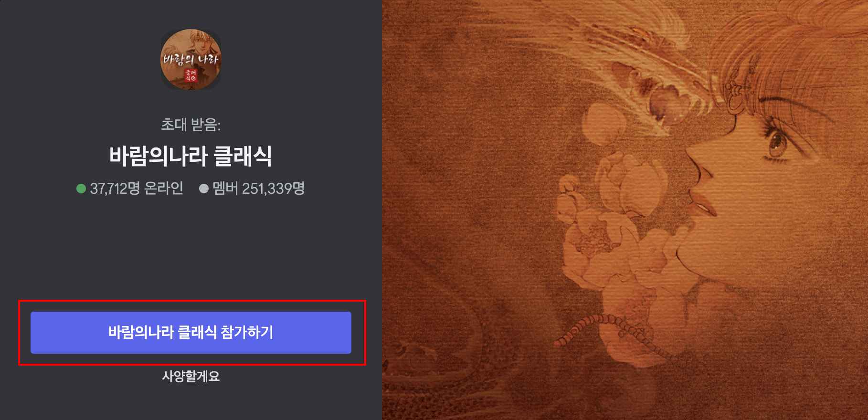Click the 초대 받음: label
Viewport: 868px width, 420px height.
[x=191, y=125]
